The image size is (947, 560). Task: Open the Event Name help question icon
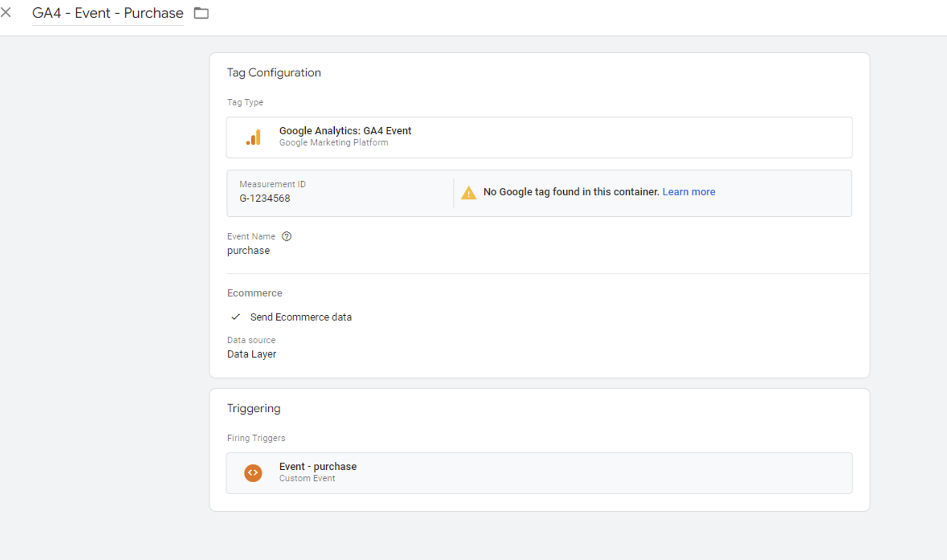[x=287, y=237]
